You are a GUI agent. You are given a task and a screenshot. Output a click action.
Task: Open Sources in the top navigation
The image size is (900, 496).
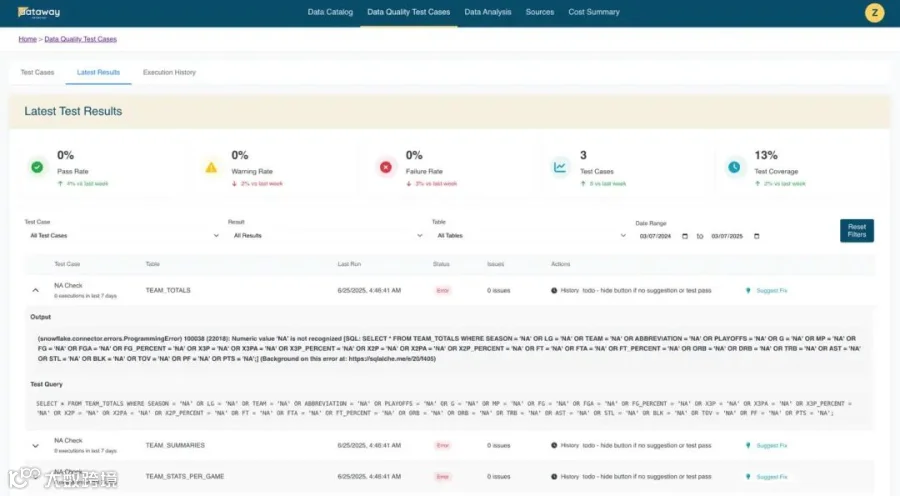click(540, 12)
